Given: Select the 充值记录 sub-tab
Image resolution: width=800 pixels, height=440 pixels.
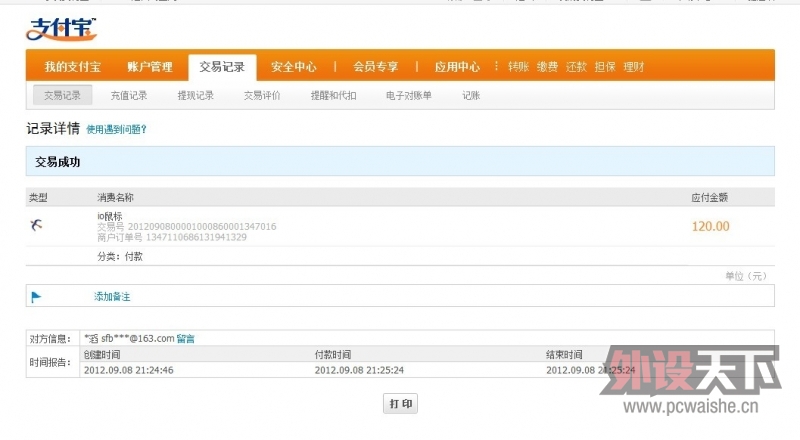Looking at the screenshot, I should pos(128,96).
